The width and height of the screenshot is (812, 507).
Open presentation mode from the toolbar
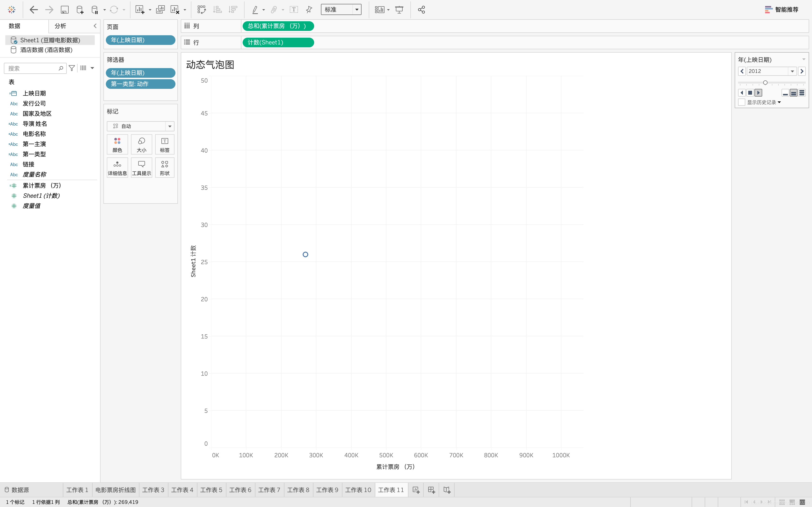[399, 10]
